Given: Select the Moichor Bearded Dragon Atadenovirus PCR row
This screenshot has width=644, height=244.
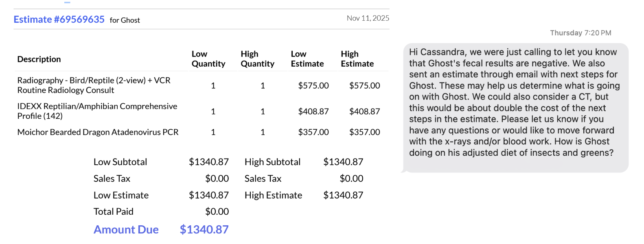Looking at the screenshot, I should tap(98, 132).
